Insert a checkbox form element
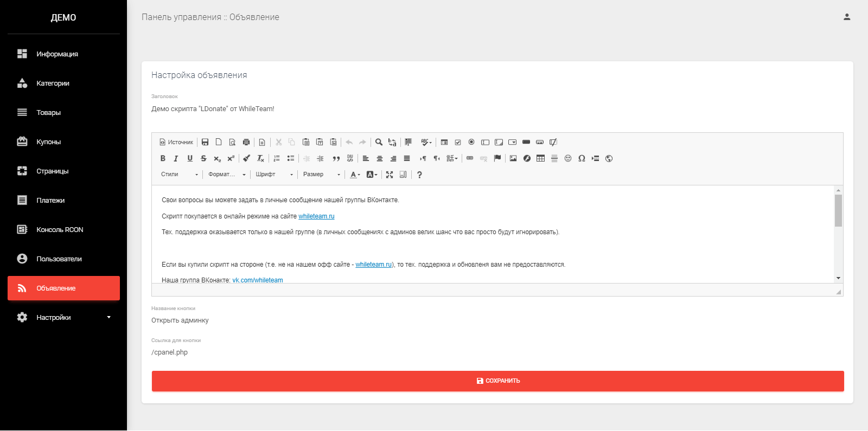 tap(458, 142)
